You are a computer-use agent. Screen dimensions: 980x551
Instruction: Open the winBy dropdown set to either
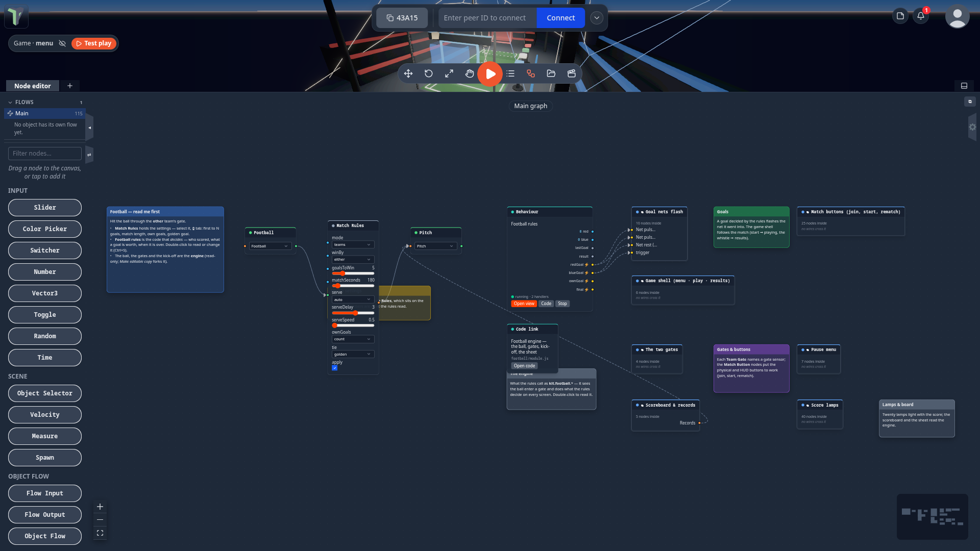click(353, 259)
